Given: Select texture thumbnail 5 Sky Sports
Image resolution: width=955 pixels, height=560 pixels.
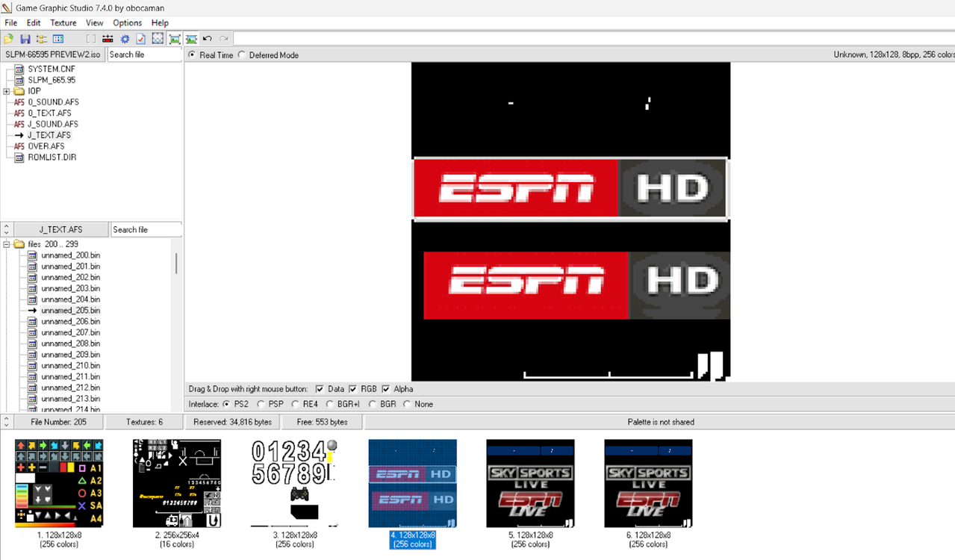Looking at the screenshot, I should click(530, 483).
